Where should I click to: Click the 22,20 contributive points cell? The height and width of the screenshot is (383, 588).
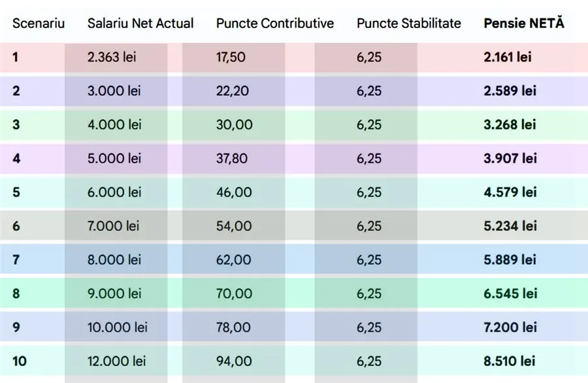233,91
